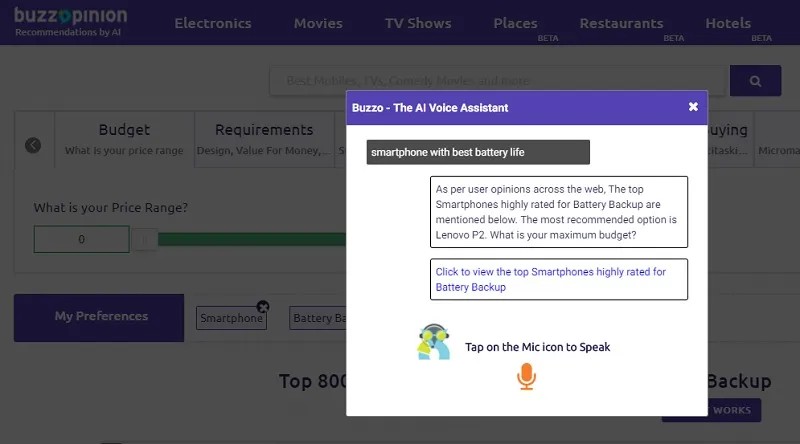Select the Budget tab
Viewport: 800px width, 444px height.
(124, 139)
